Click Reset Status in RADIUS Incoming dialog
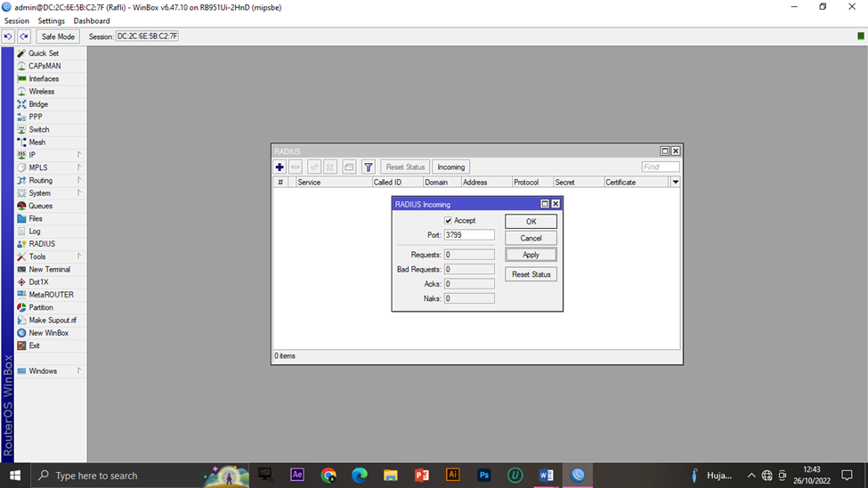This screenshot has height=488, width=868. tap(531, 274)
